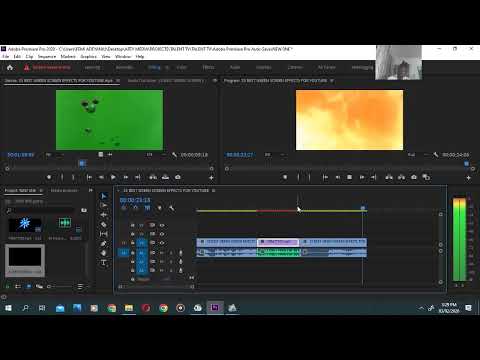Toggle Snap in timeline
The width and height of the screenshot is (480, 360).
tap(135, 208)
